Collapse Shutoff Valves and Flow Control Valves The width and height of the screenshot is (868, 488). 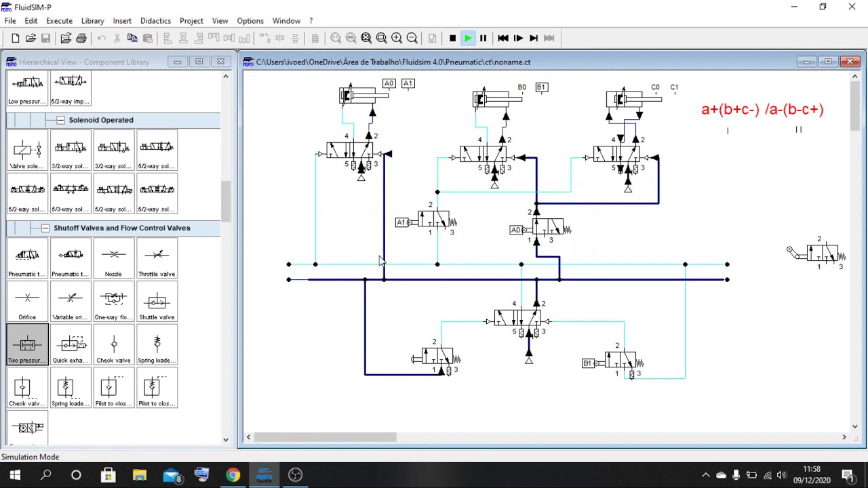click(x=45, y=228)
